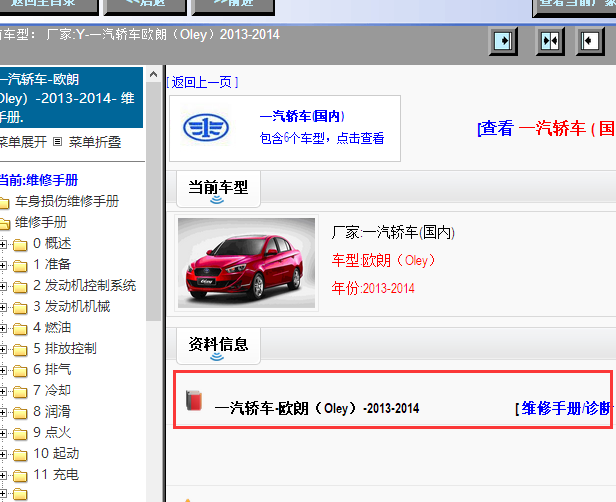The image size is (616, 502).
Task: Expand the 2 发动机控制系统 tree node
Action: (x=3, y=286)
